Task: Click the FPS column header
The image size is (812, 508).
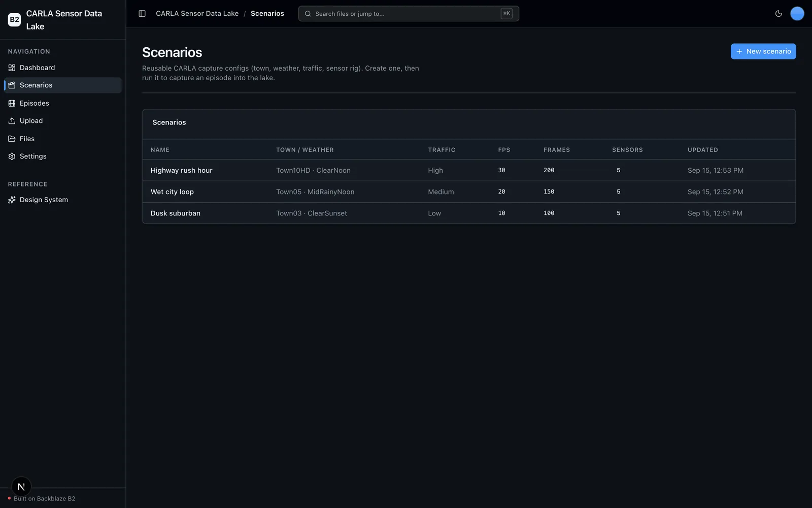Action: pos(504,150)
